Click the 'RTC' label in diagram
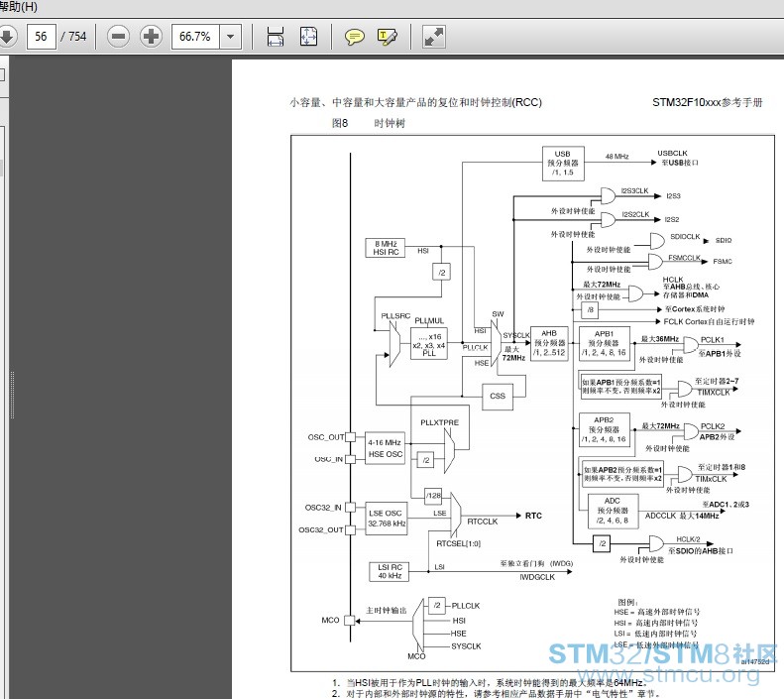Screen dimensions: 784x699 [533, 516]
